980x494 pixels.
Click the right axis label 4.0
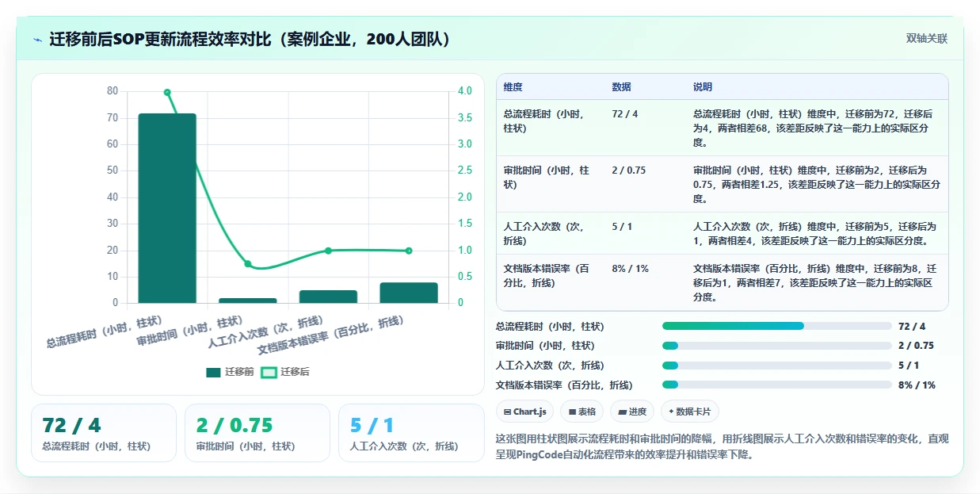(x=464, y=91)
